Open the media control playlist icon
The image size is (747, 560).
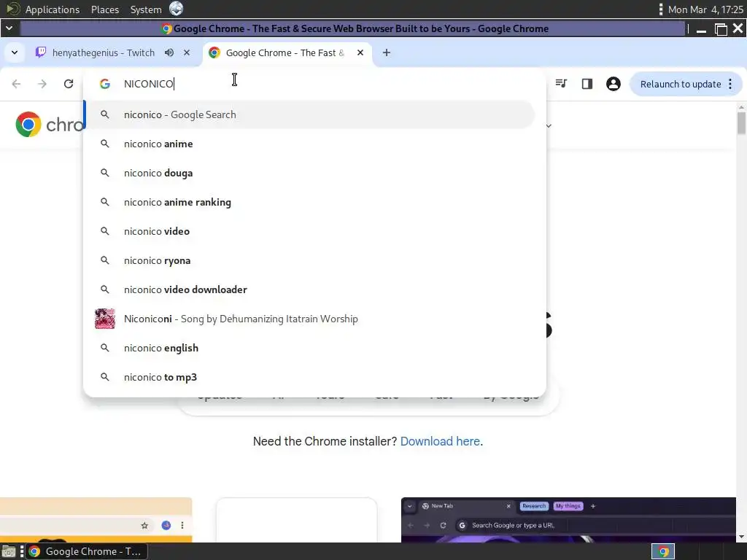(561, 84)
